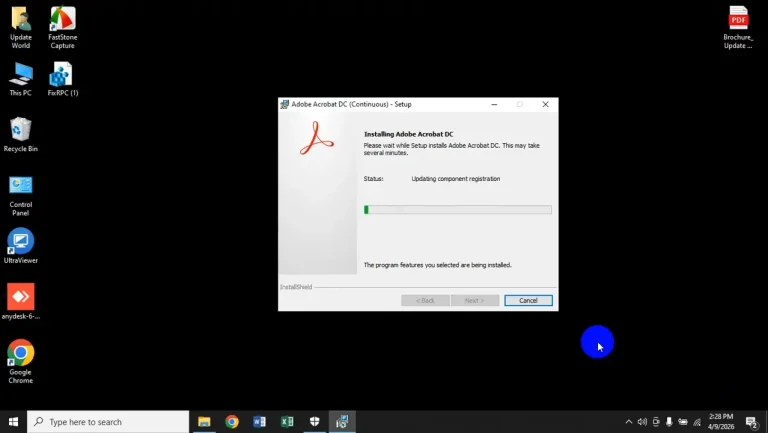This screenshot has height=433, width=768.
Task: Open the clock and date flyout
Action: pyautogui.click(x=721, y=422)
